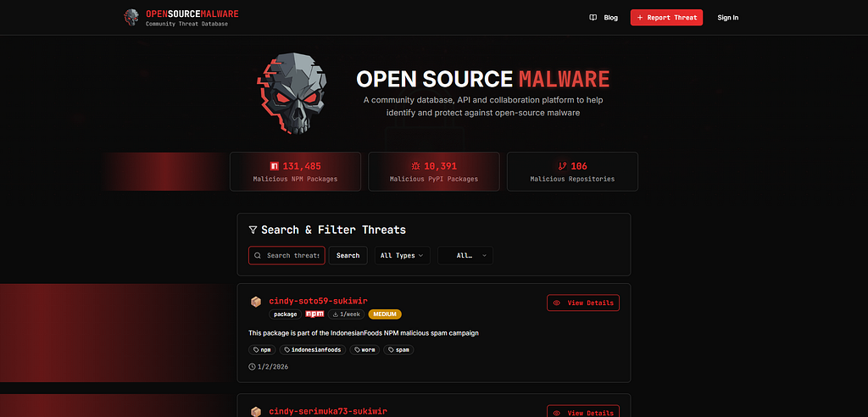Click the MEDIUM severity badge
This screenshot has width=868, height=417.
(385, 314)
